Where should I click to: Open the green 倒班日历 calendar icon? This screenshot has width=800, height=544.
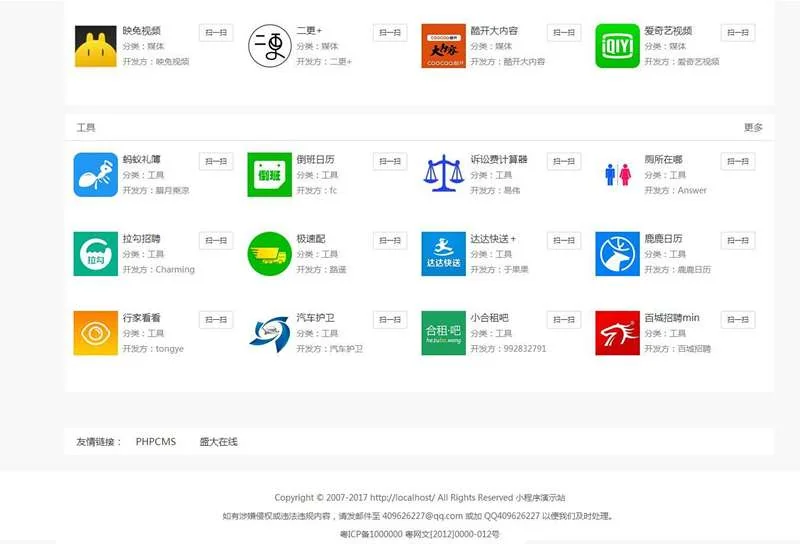(269, 175)
